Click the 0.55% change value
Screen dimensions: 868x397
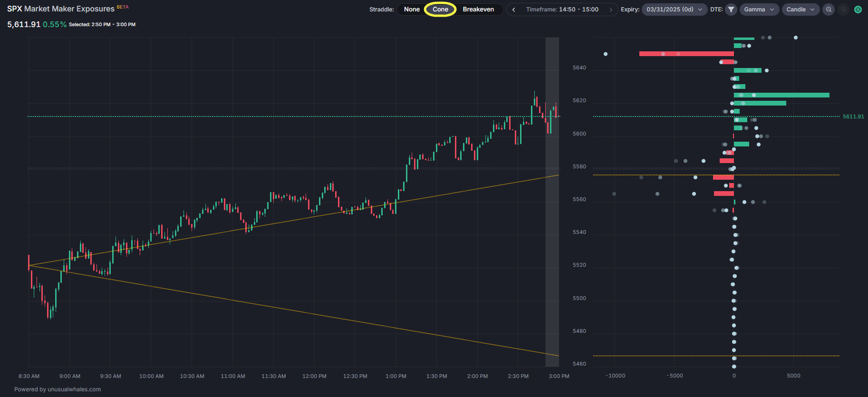point(55,24)
